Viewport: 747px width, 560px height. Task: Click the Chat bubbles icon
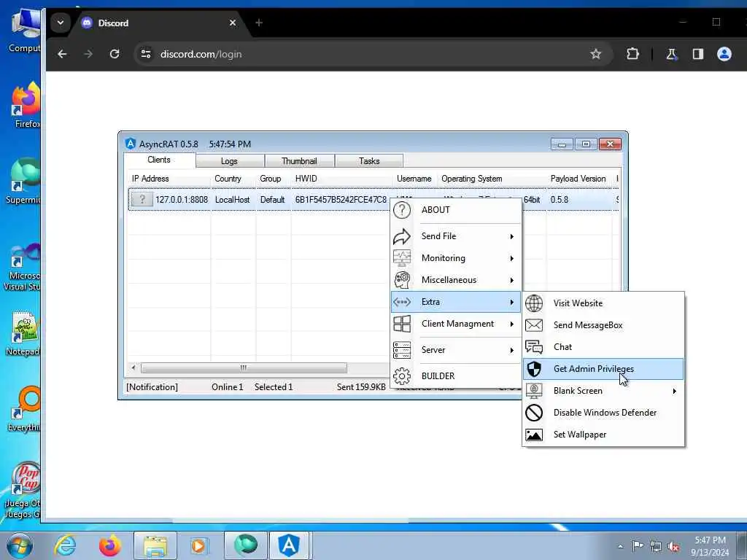point(533,347)
